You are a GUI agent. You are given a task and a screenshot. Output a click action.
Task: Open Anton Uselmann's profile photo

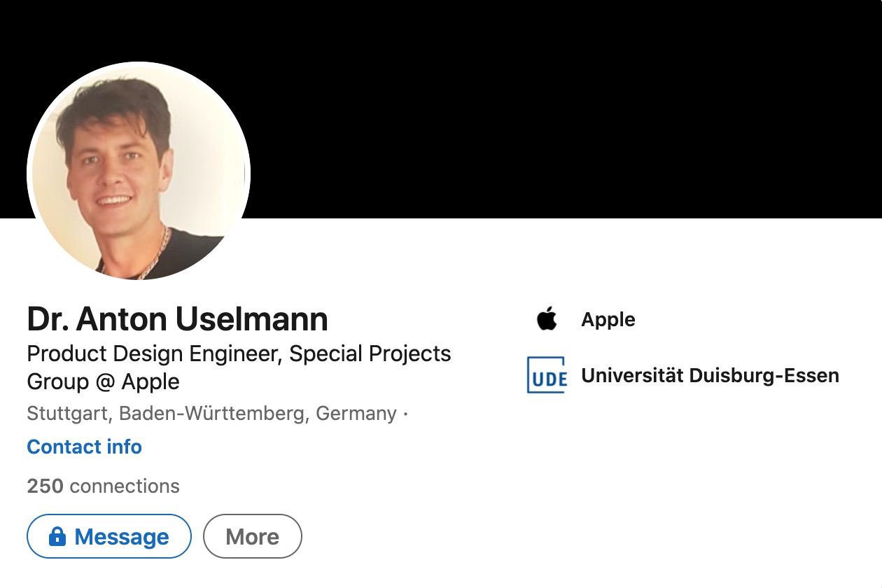coord(139,171)
